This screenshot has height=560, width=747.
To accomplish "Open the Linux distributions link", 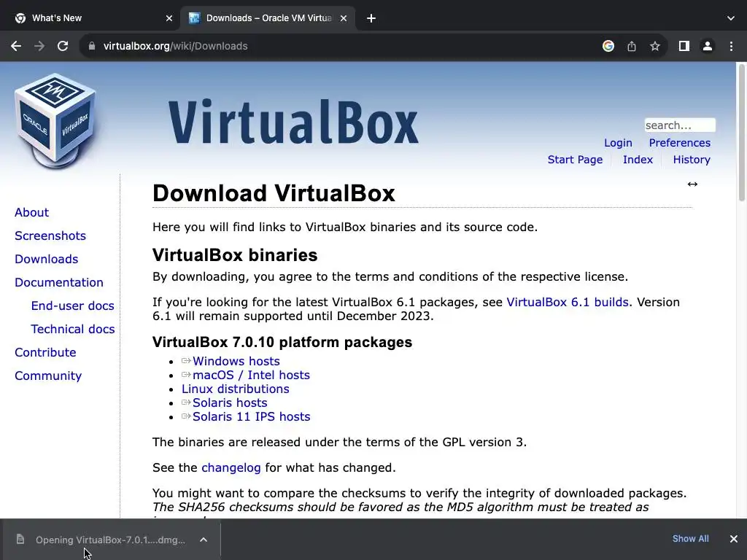I will tap(236, 389).
